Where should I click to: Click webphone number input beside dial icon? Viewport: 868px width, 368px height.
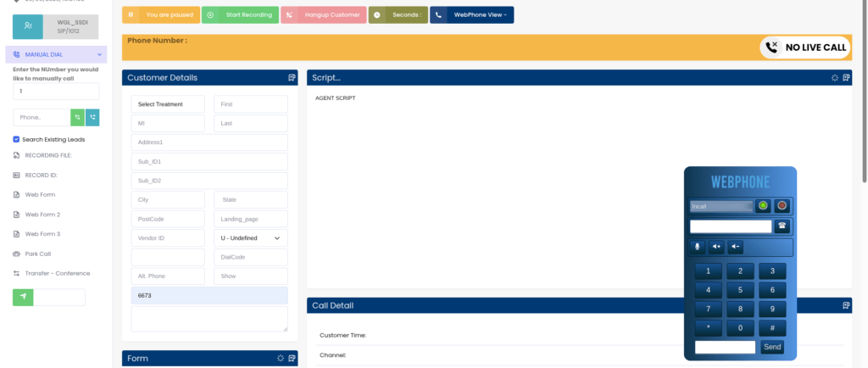731,226
